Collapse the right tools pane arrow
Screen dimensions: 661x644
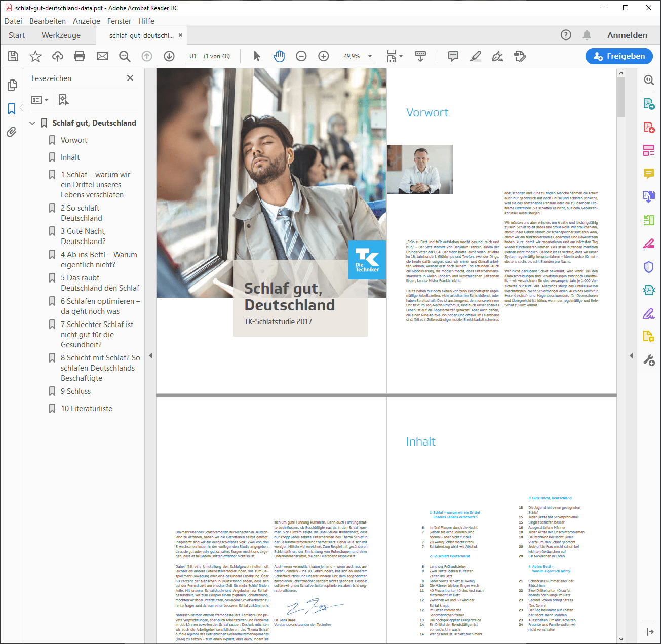pyautogui.click(x=631, y=356)
